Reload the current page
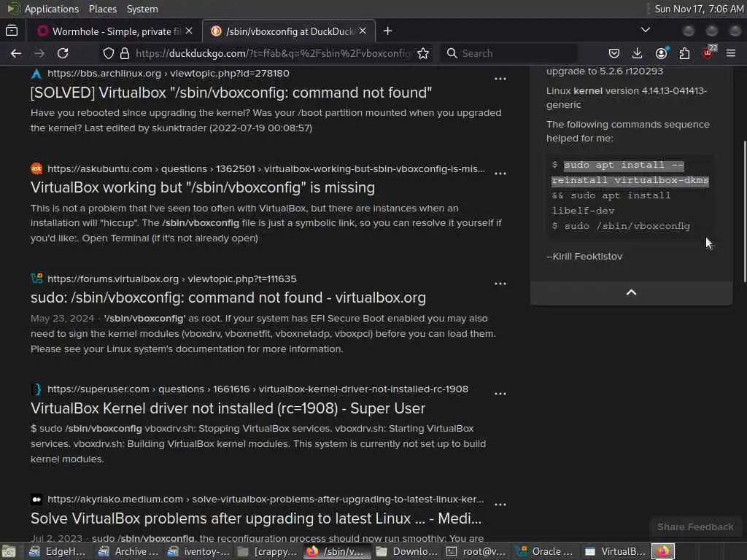Viewport: 747px width, 560px height. (63, 53)
